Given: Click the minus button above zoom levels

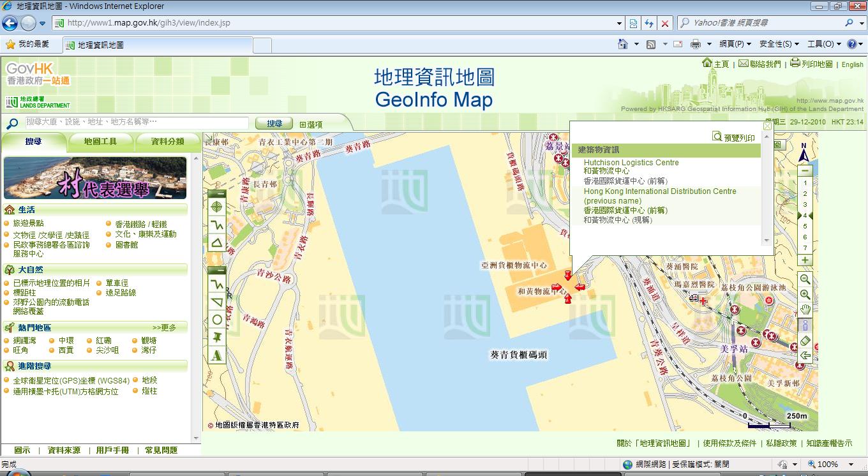Looking at the screenshot, I should (805, 171).
